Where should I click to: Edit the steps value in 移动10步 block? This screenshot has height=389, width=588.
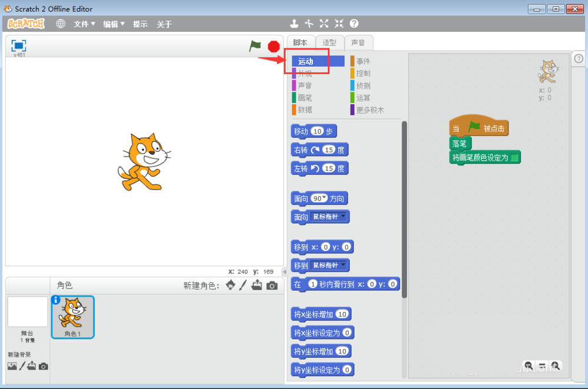(x=318, y=131)
